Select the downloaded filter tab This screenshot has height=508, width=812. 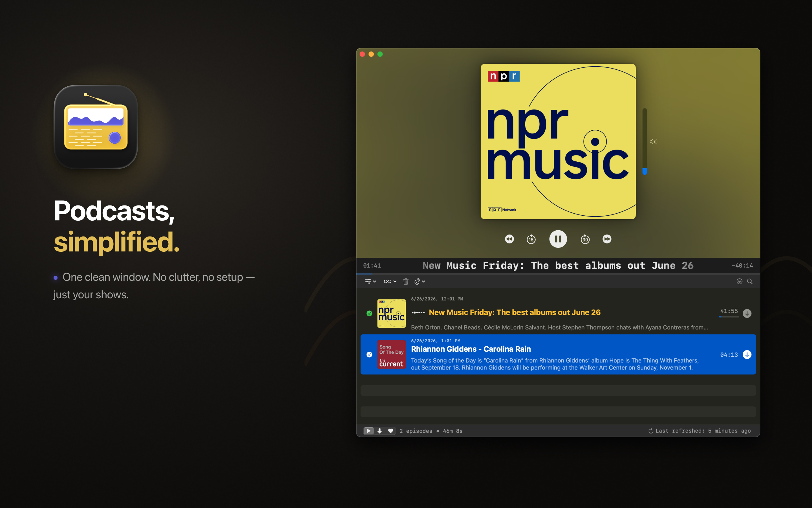click(x=379, y=431)
